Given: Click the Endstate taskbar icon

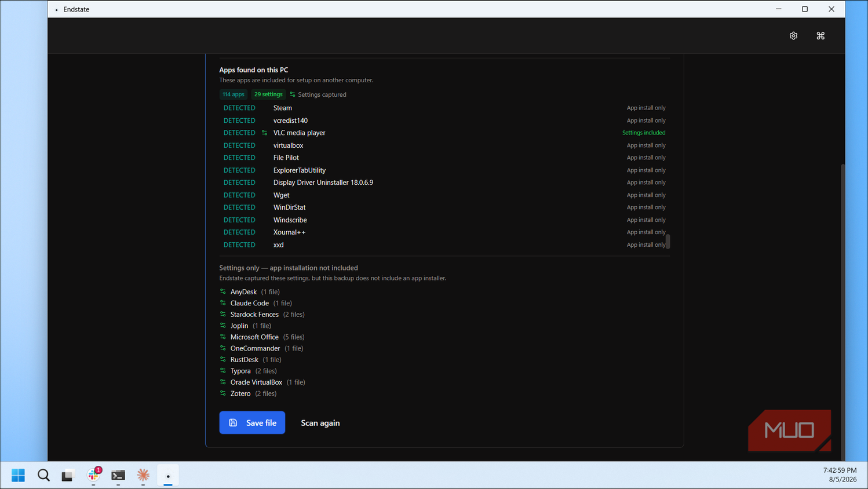Looking at the screenshot, I should pyautogui.click(x=168, y=476).
